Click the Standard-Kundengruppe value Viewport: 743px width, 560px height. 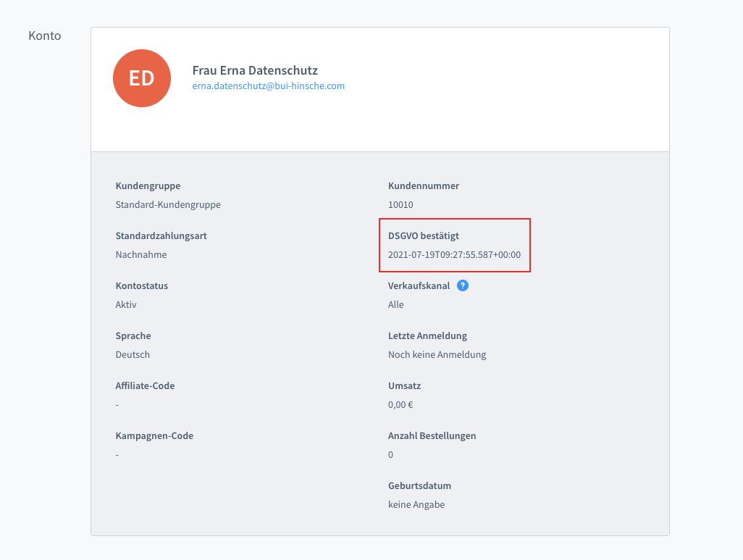168,204
